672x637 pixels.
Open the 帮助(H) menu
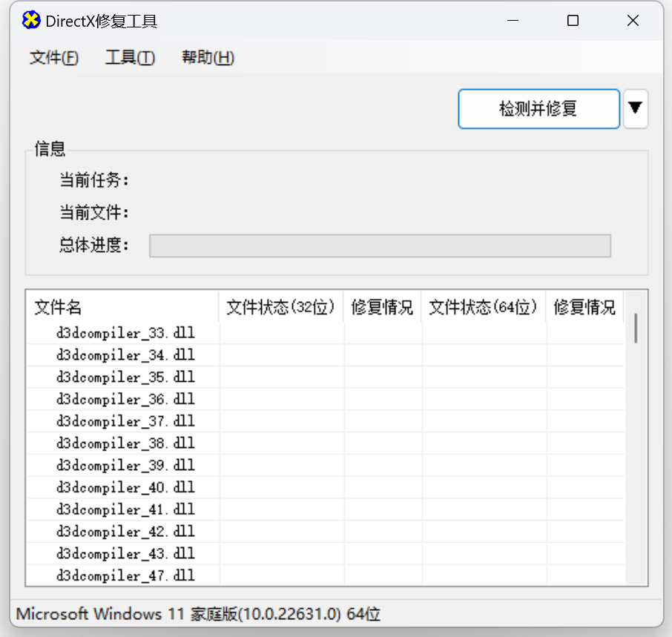tap(208, 57)
